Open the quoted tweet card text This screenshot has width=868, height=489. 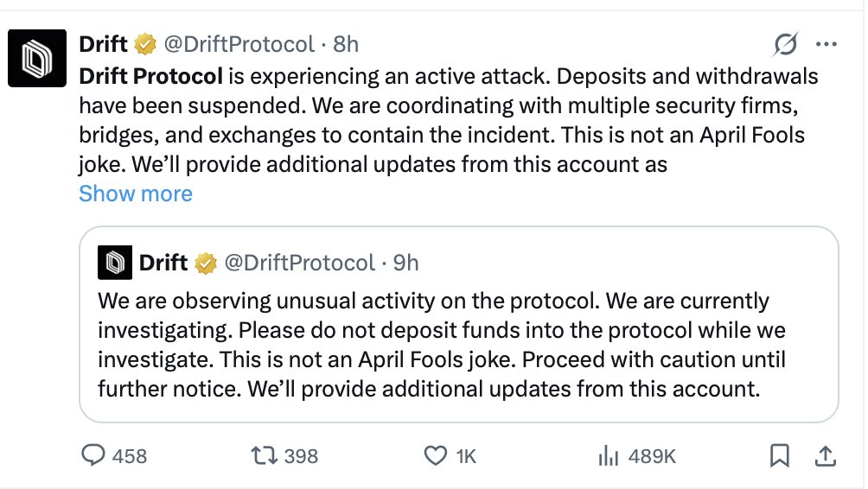point(441,346)
